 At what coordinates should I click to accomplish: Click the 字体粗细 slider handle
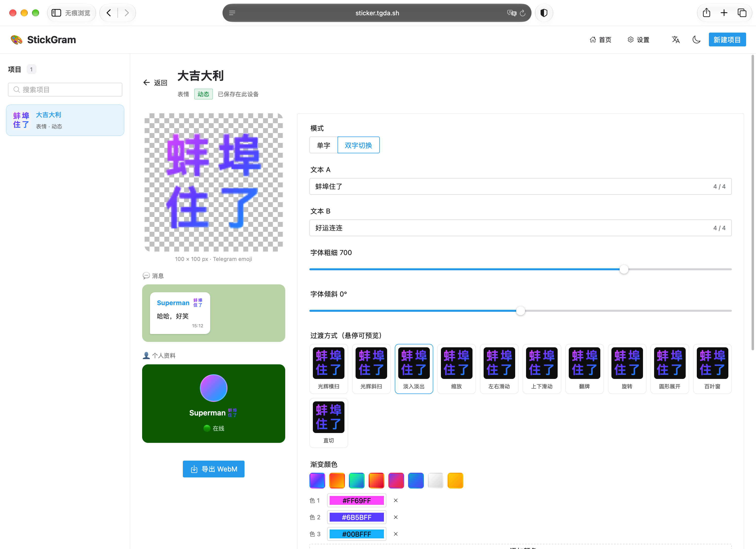(x=624, y=269)
